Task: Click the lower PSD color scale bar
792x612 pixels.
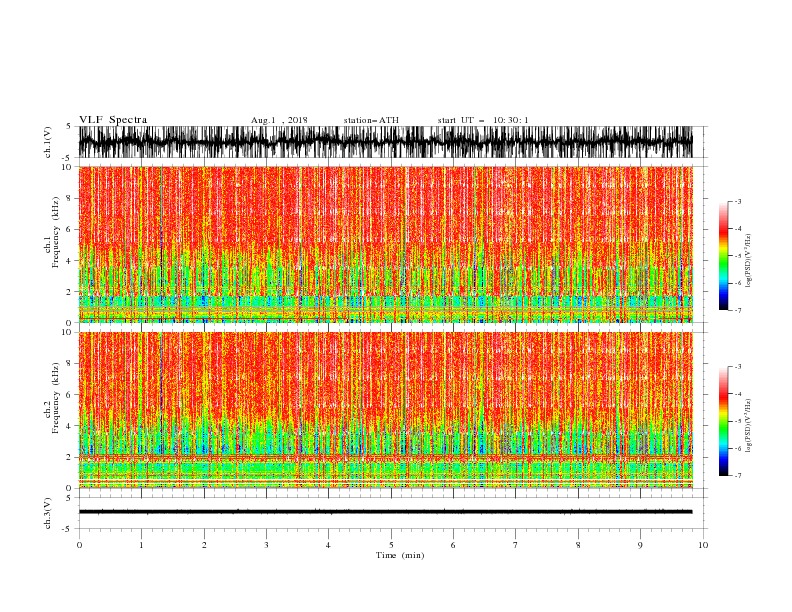Action: pyautogui.click(x=723, y=421)
